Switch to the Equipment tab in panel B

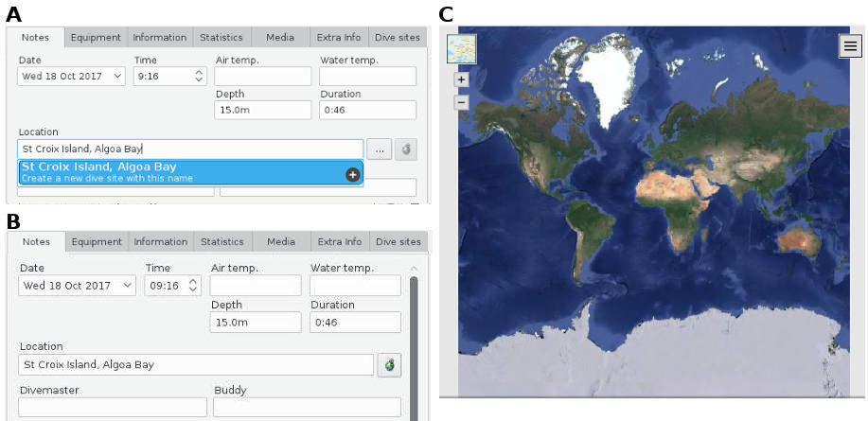(97, 242)
